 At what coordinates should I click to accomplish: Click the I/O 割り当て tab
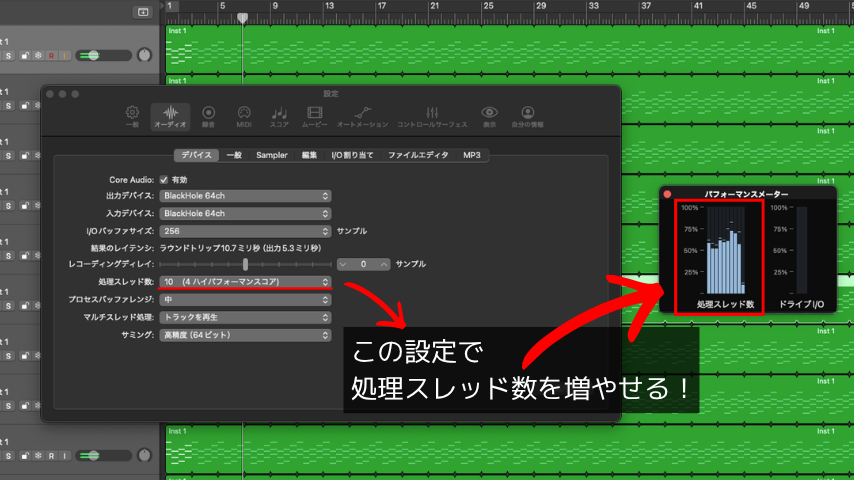tap(352, 155)
